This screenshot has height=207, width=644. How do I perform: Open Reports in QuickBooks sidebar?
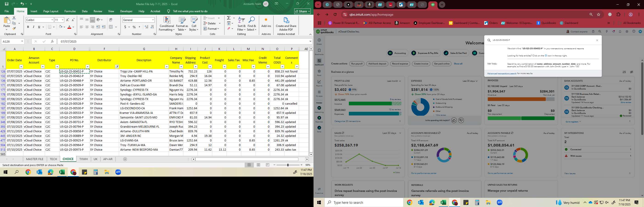pyautogui.click(x=319, y=83)
